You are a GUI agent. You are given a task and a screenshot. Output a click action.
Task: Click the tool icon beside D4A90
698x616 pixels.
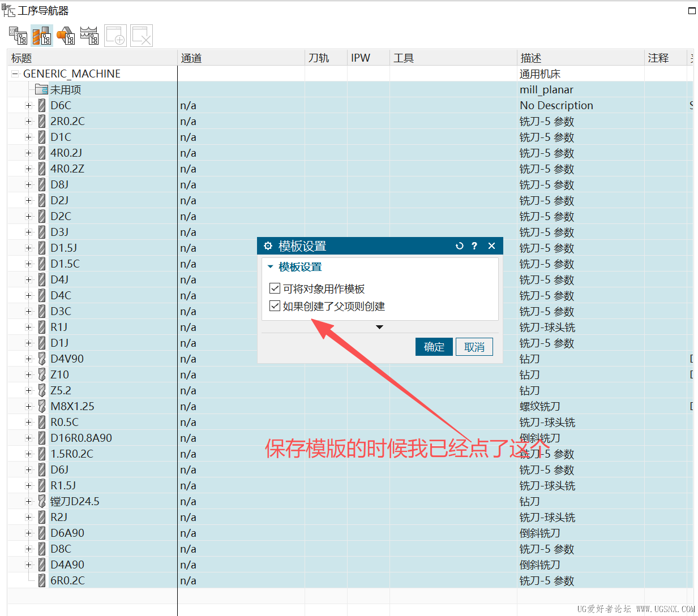pos(42,565)
